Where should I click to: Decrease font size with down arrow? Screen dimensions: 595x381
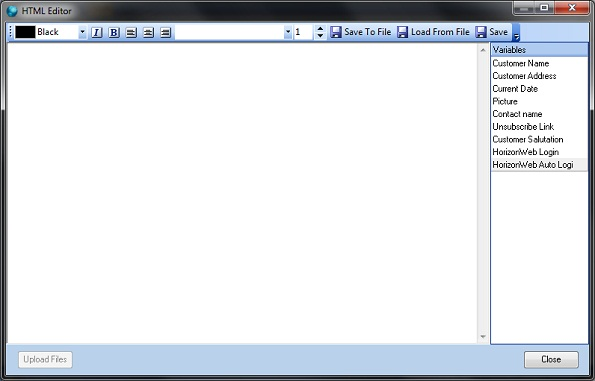[x=320, y=36]
